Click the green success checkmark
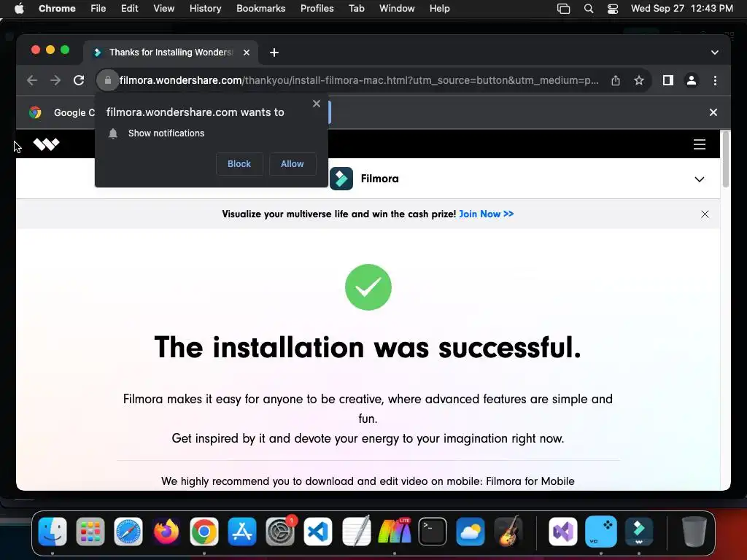The image size is (747, 560). pyautogui.click(x=368, y=287)
